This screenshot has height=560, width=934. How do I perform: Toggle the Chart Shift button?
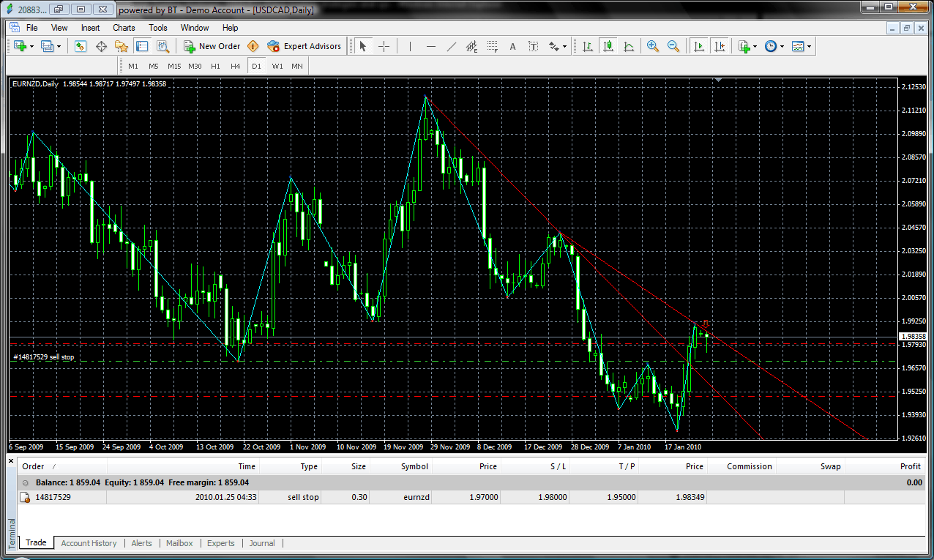point(720,46)
